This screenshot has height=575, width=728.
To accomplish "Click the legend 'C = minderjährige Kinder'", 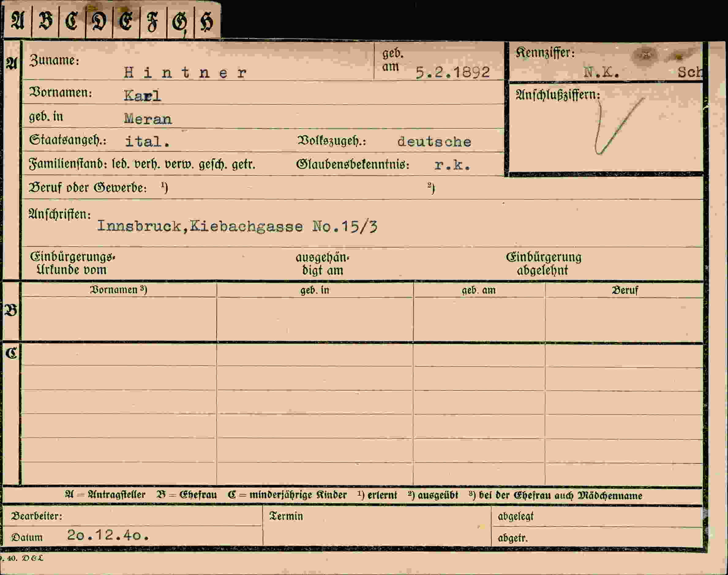I will (287, 495).
